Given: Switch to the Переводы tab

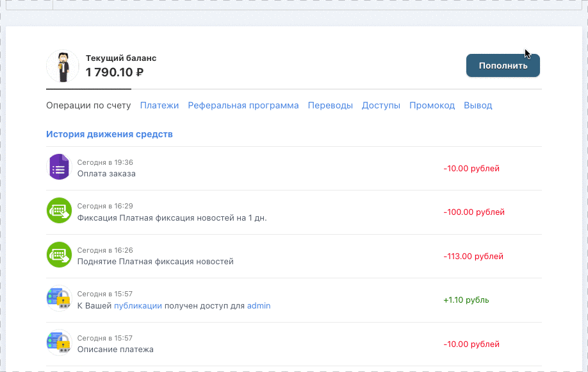Looking at the screenshot, I should pyautogui.click(x=331, y=105).
